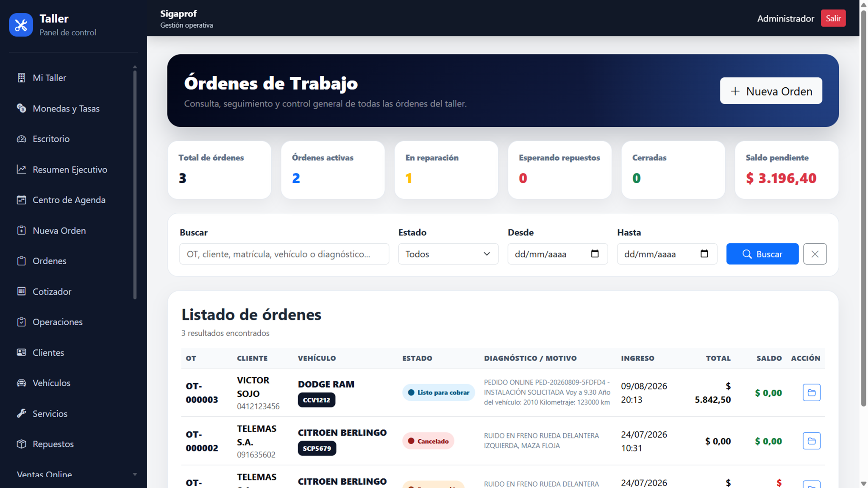Click client name VICTOR SOJO
Viewport: 868px width, 488px height.
point(253,387)
